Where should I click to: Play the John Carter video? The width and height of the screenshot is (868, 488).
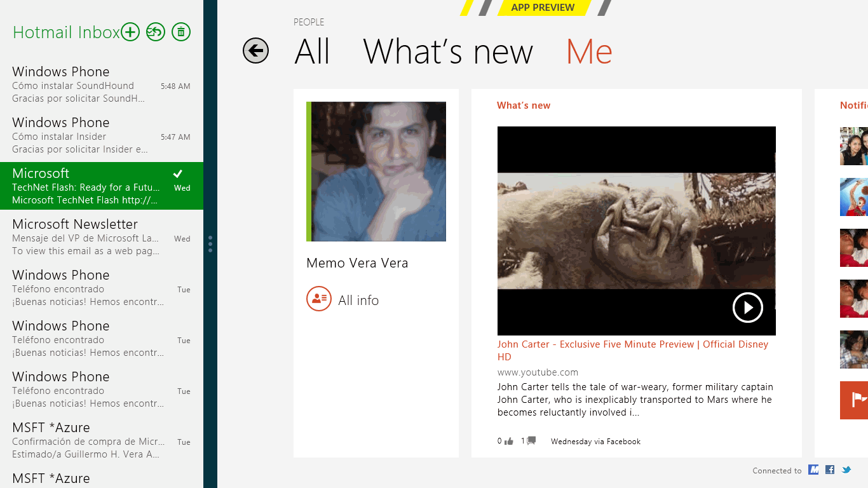click(x=747, y=308)
